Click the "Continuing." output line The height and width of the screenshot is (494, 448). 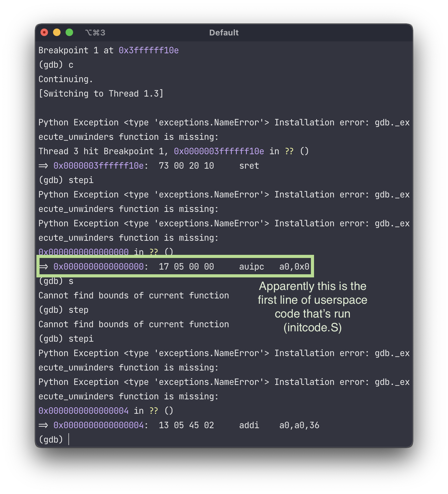click(x=66, y=79)
